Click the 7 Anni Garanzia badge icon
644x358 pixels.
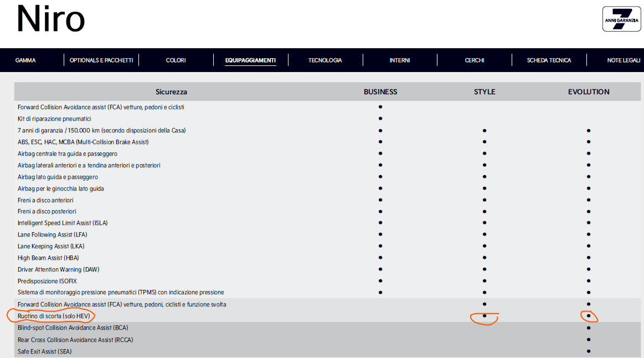(621, 19)
